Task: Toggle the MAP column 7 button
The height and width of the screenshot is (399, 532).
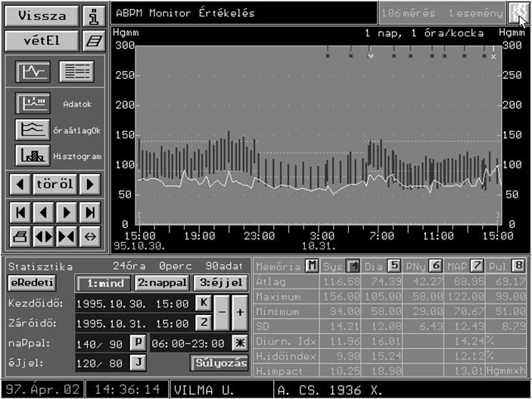Action: tap(477, 266)
